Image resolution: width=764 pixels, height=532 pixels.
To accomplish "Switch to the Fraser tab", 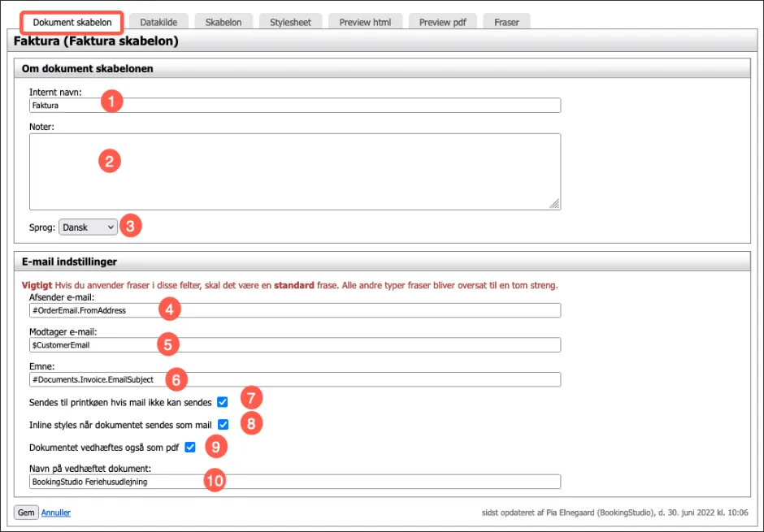I will pyautogui.click(x=506, y=22).
